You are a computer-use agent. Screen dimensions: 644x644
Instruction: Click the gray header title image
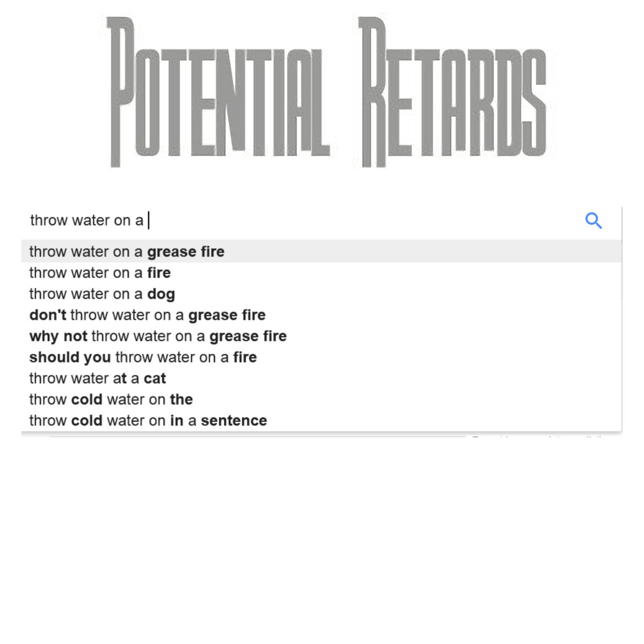tap(327, 91)
